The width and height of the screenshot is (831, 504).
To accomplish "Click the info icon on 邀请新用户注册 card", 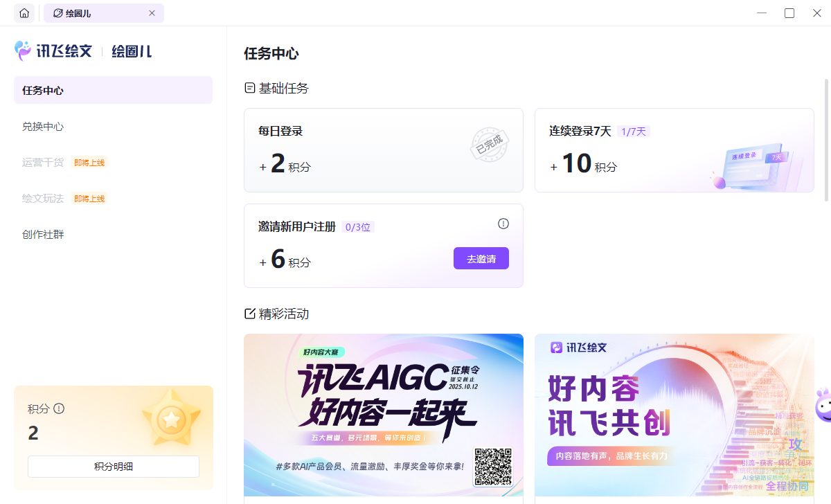I will [x=503, y=224].
